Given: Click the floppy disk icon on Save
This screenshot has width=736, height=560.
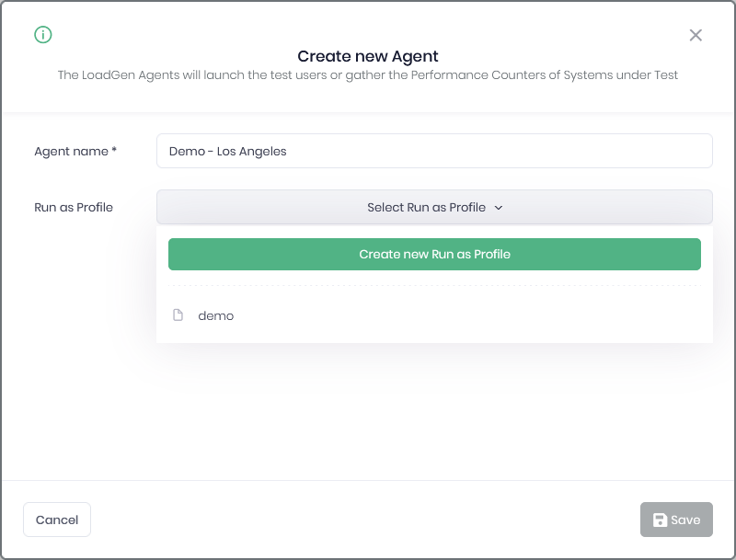Looking at the screenshot, I should coord(660,520).
